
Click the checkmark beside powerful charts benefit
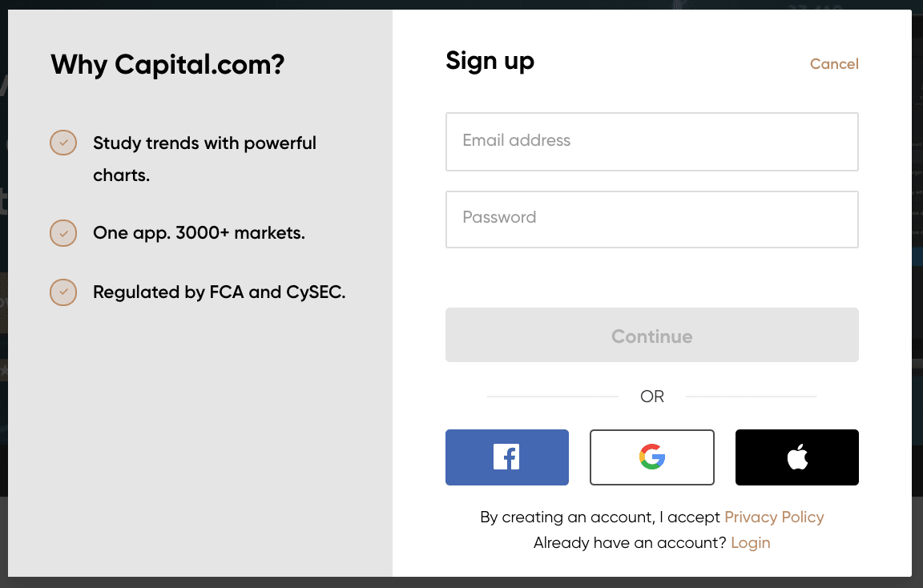(62, 142)
